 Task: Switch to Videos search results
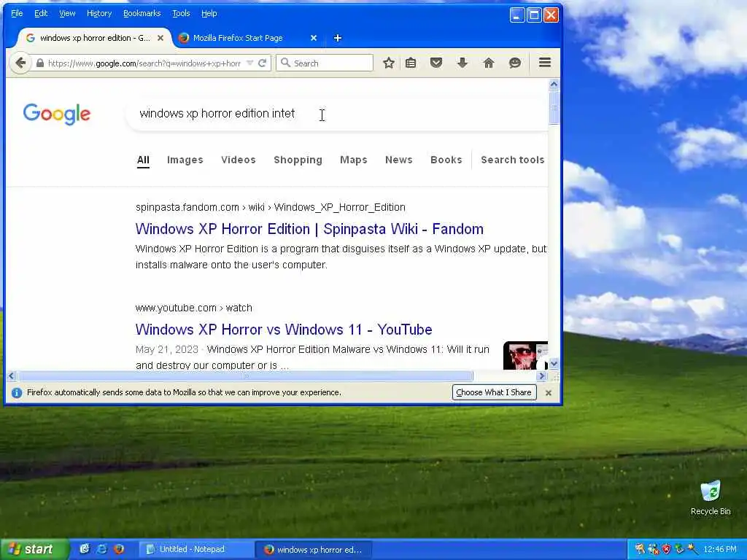pos(239,160)
